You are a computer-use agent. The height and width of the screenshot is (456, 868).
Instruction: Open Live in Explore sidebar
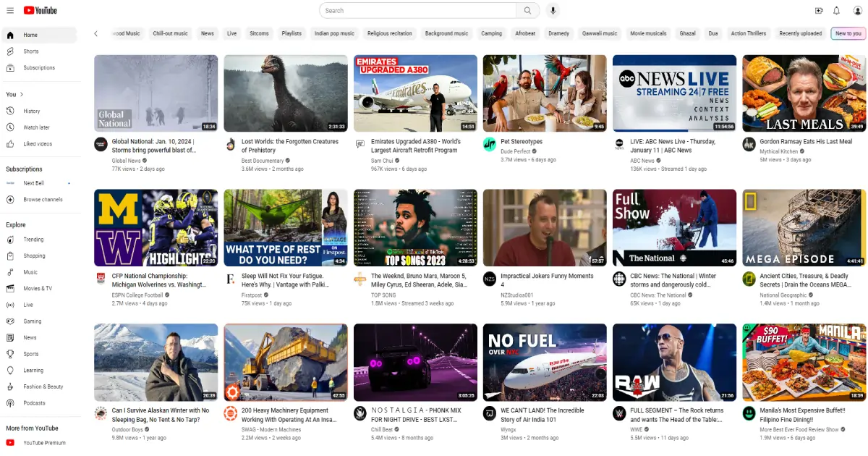point(38,305)
